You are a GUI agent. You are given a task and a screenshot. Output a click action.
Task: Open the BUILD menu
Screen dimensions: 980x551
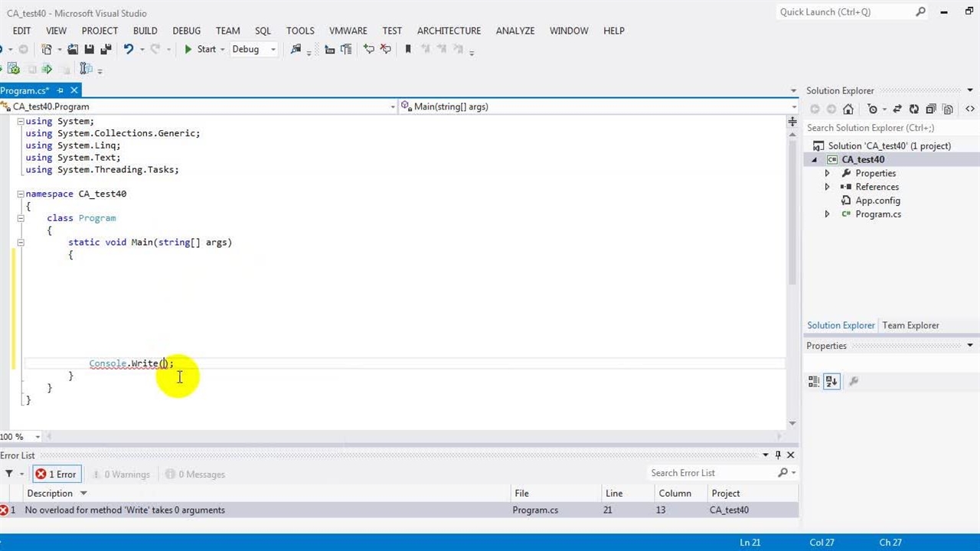(145, 31)
